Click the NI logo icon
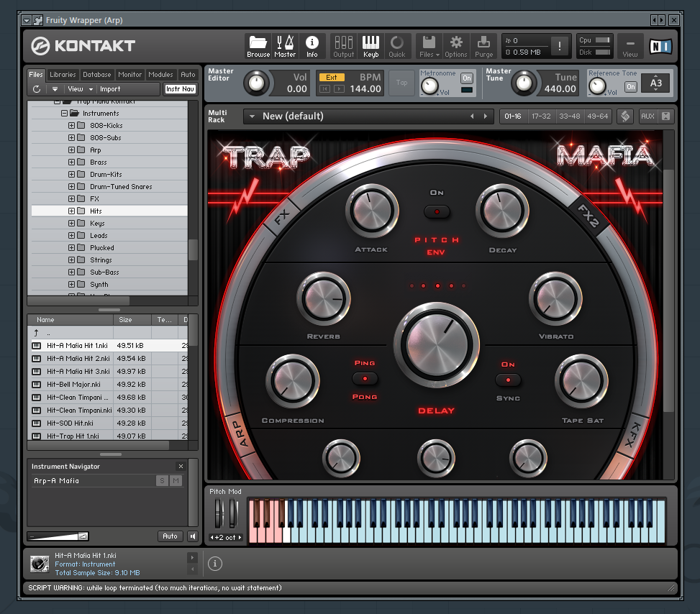Screen dimensions: 700x614 pos(660,47)
